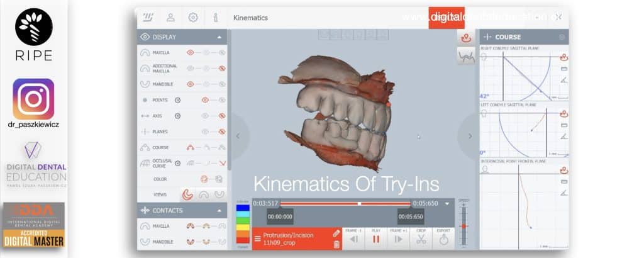
Task: Open the settings gear in top toolbar
Action: 193,18
